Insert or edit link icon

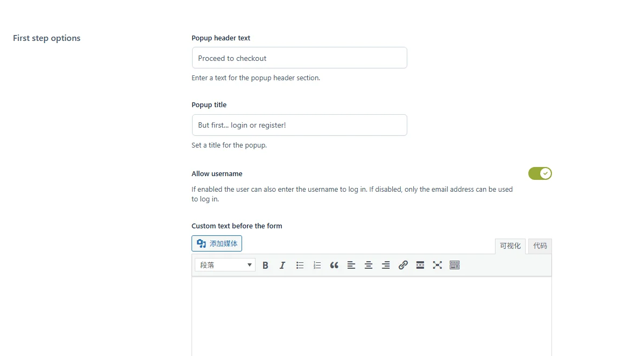click(403, 265)
